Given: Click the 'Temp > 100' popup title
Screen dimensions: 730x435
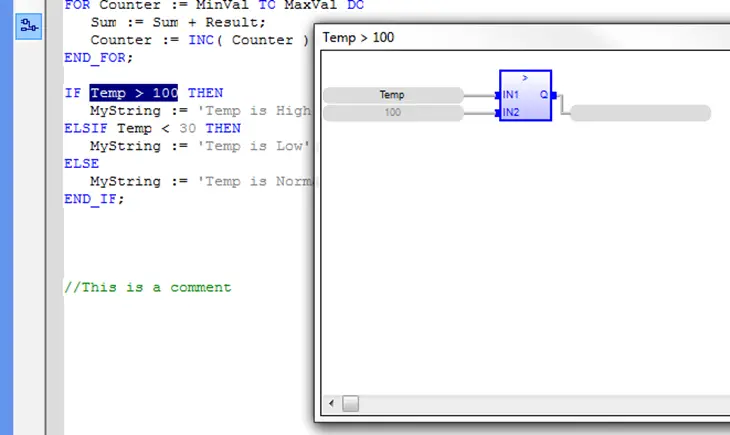Looking at the screenshot, I should click(x=358, y=37).
